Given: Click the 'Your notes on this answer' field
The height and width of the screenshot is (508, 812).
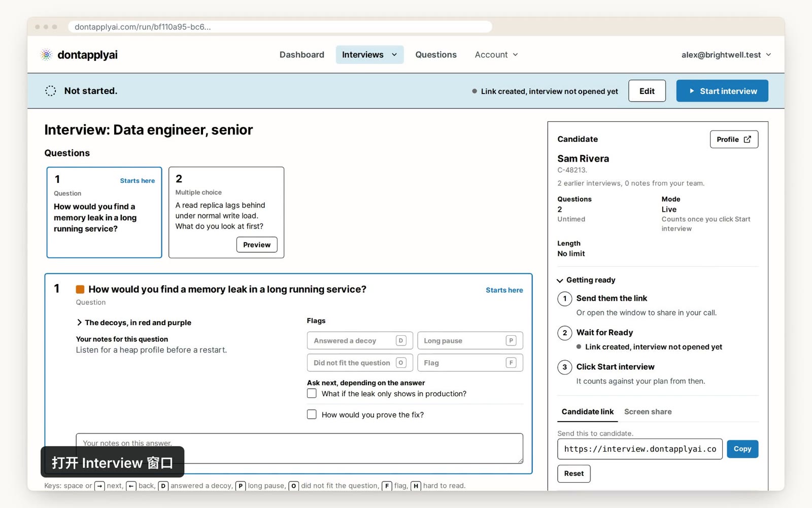Looking at the screenshot, I should click(x=299, y=449).
